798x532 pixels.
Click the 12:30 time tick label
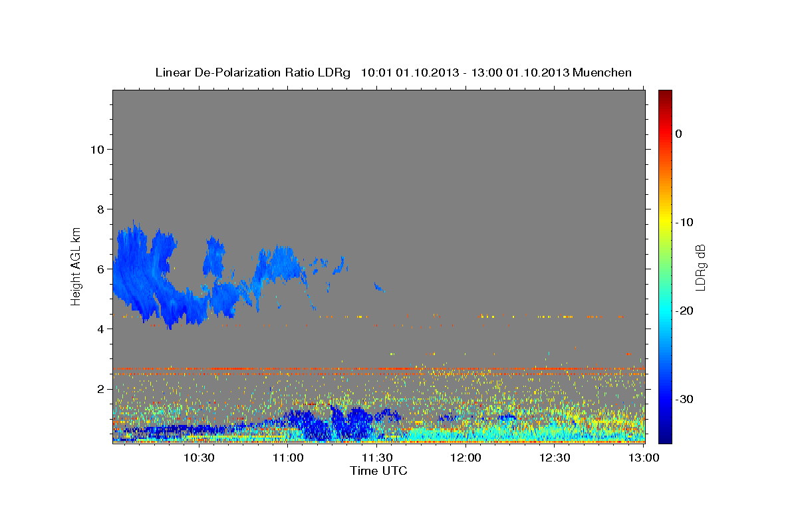pyautogui.click(x=555, y=458)
